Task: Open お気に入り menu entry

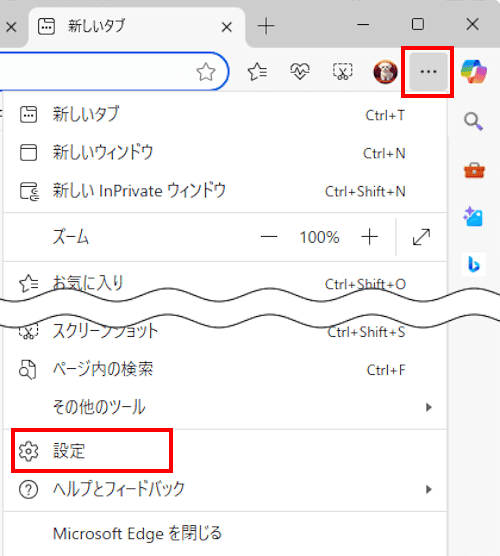Action: tap(225, 283)
